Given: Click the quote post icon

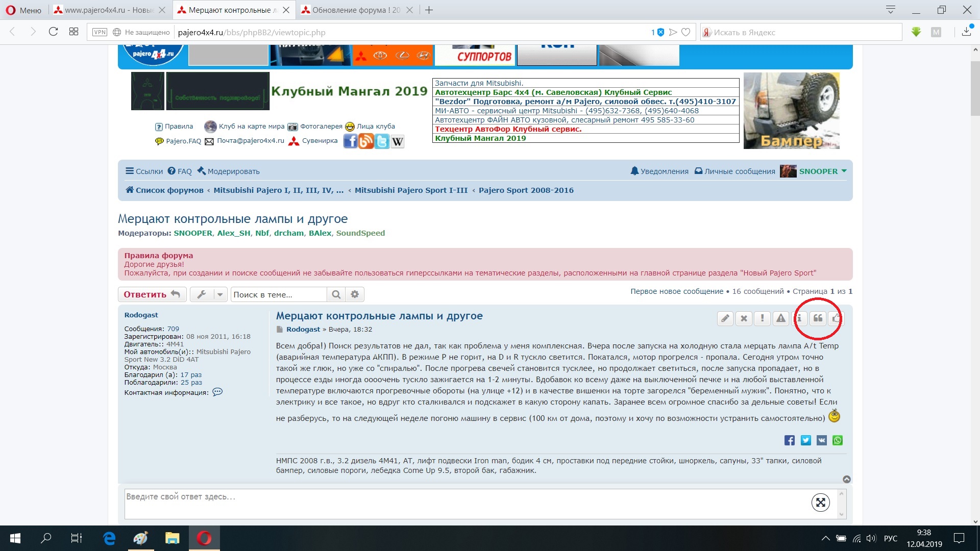Looking at the screenshot, I should click(x=818, y=318).
